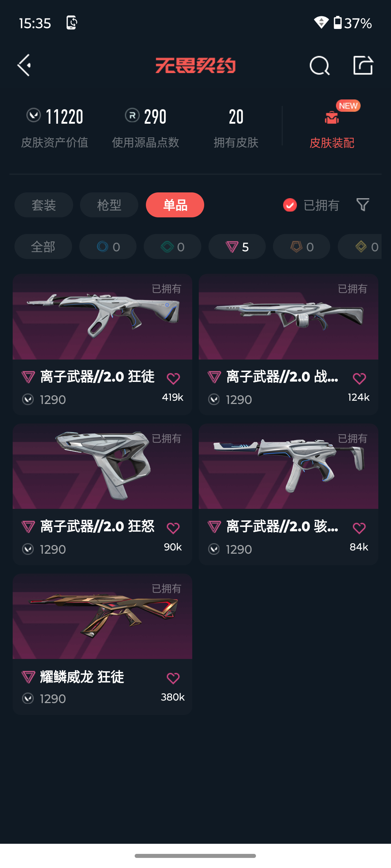
Task: Tap the back arrow icon
Action: (x=24, y=65)
